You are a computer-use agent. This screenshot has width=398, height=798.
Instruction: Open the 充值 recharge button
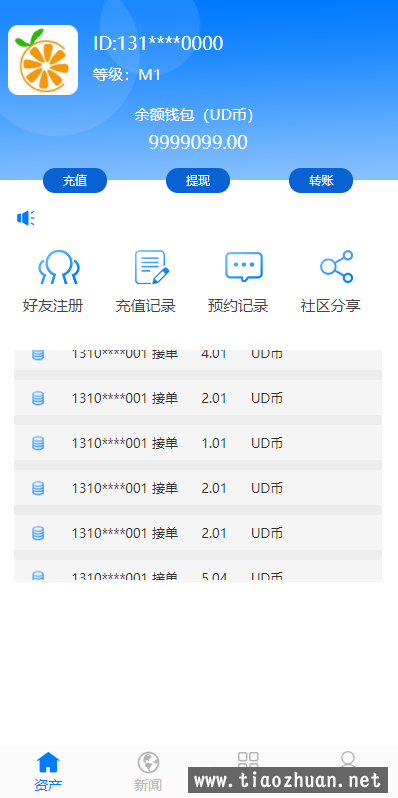point(75,180)
